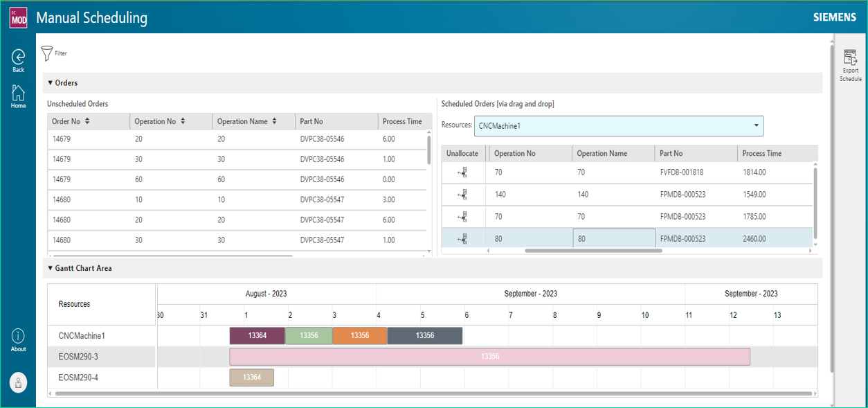868x408 pixels.
Task: Select the CNCMachine1 resource row
Action: point(101,336)
